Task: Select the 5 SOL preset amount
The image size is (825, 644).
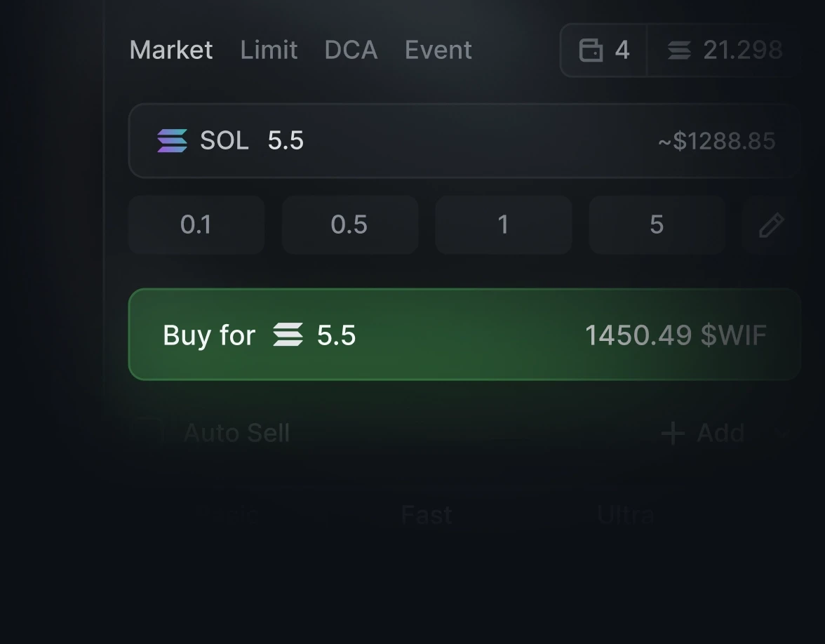Action: pyautogui.click(x=657, y=224)
